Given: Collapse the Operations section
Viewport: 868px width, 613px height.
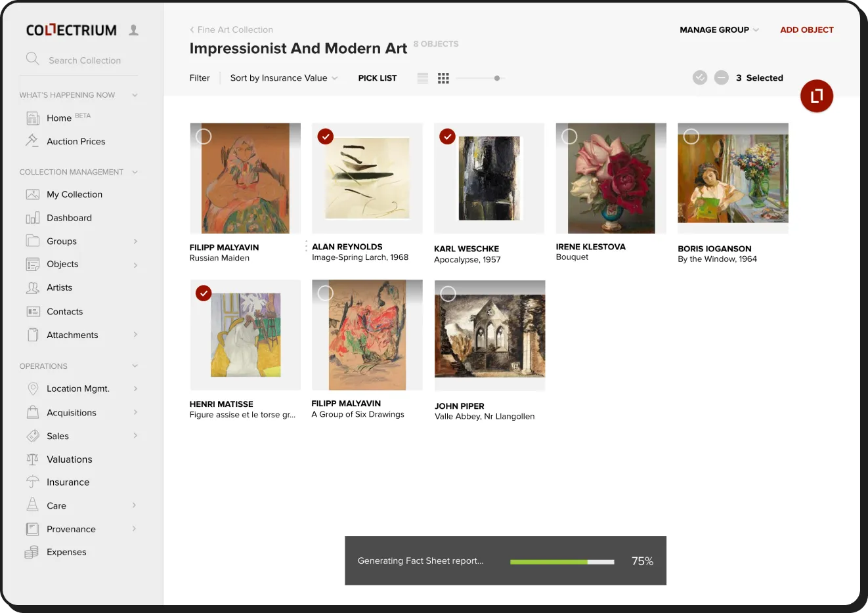Looking at the screenshot, I should pyautogui.click(x=135, y=366).
